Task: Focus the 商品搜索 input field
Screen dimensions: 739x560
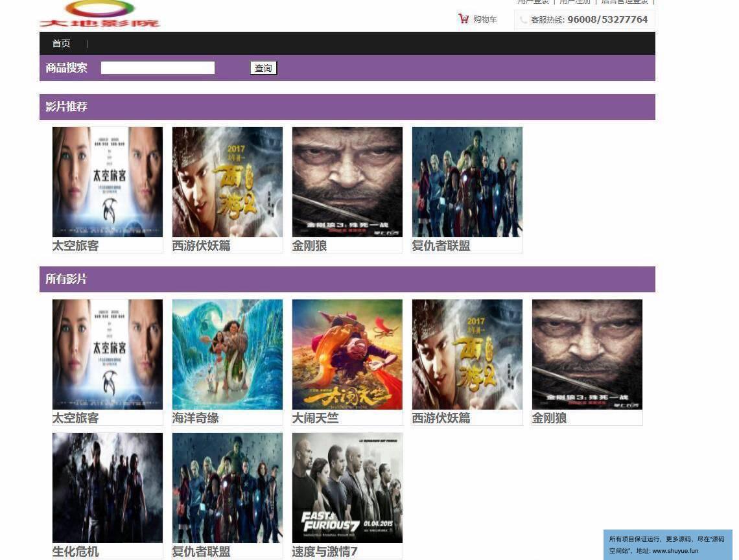Action: click(x=158, y=68)
